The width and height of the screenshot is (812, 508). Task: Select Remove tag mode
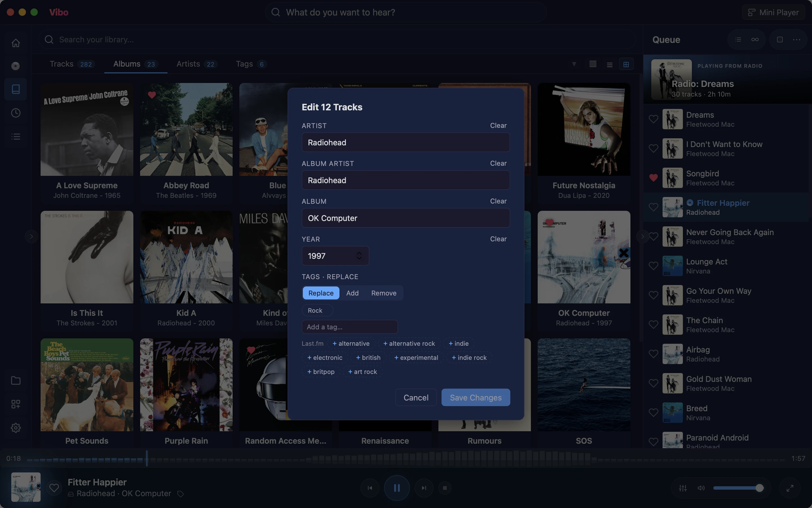click(x=384, y=293)
